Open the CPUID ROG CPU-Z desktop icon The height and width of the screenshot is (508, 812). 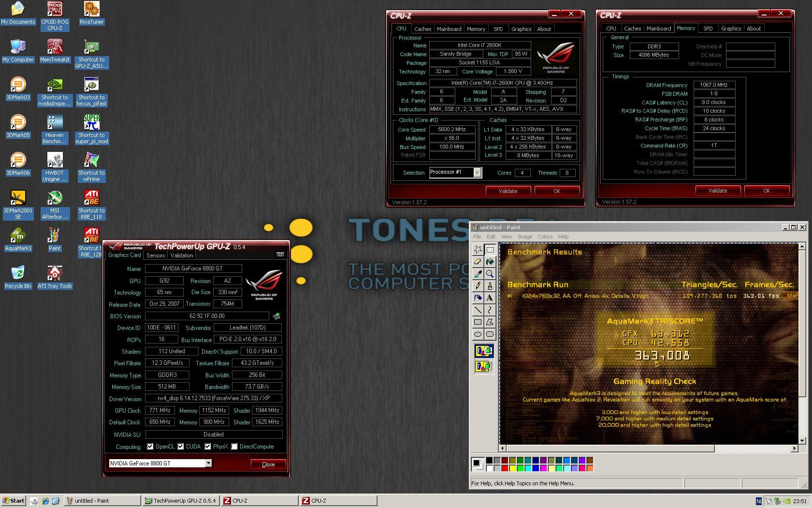55,16
